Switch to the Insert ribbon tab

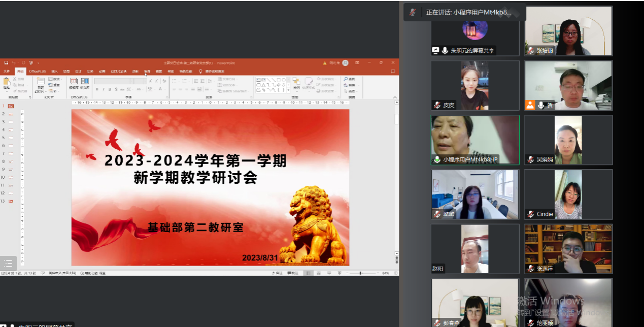[x=54, y=71]
